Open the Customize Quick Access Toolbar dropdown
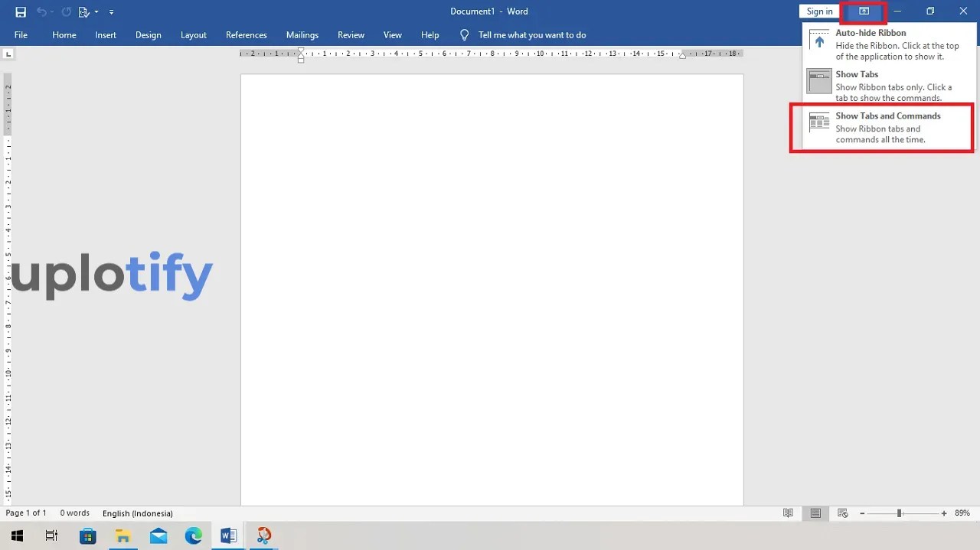Viewport: 980px width, 550px height. pos(110,11)
